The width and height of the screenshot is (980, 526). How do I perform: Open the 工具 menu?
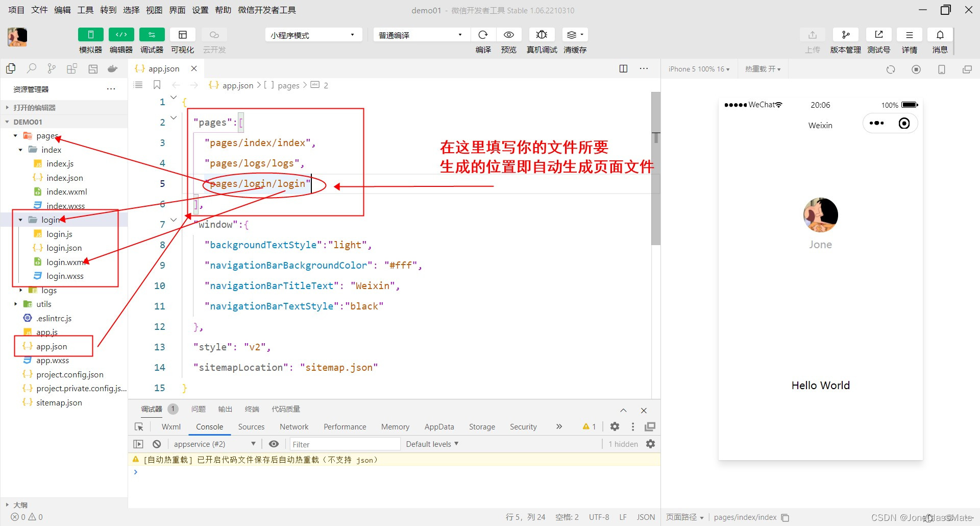click(85, 10)
